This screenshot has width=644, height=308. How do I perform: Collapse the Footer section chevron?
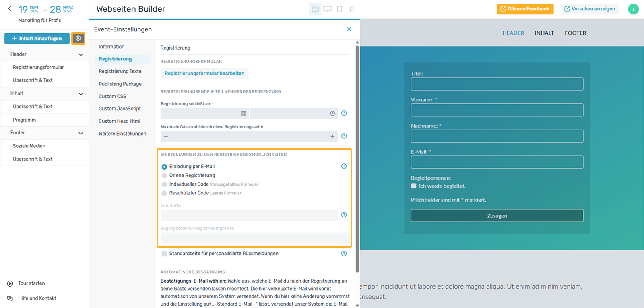click(x=80, y=133)
